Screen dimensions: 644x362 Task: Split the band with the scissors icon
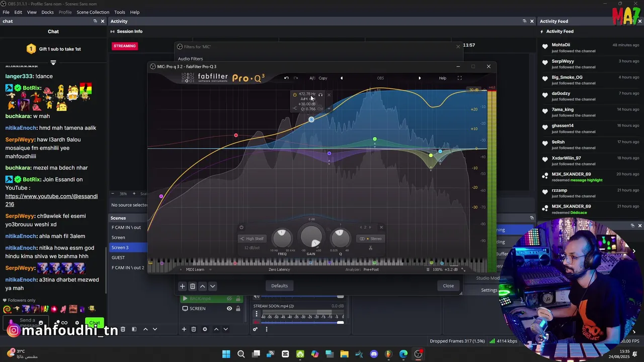click(371, 248)
